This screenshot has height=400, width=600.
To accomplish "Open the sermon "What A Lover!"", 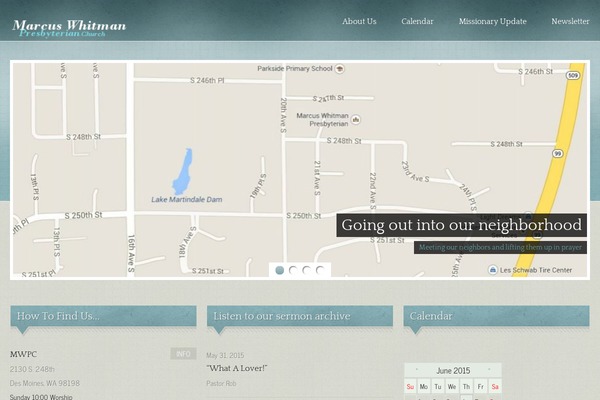I will pos(236,368).
